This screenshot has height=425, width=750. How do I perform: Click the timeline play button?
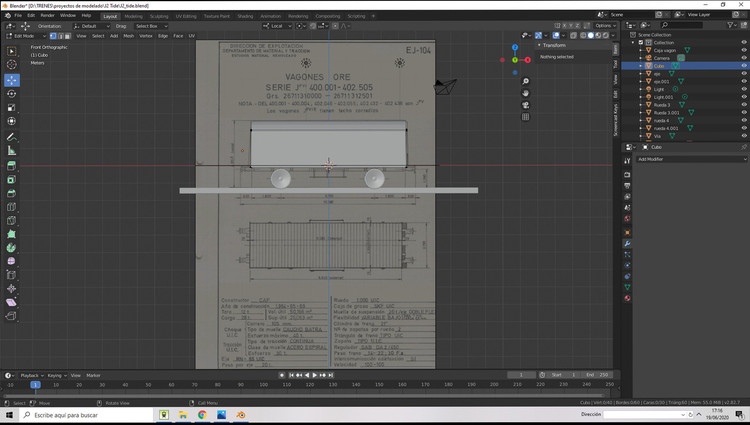(314, 375)
